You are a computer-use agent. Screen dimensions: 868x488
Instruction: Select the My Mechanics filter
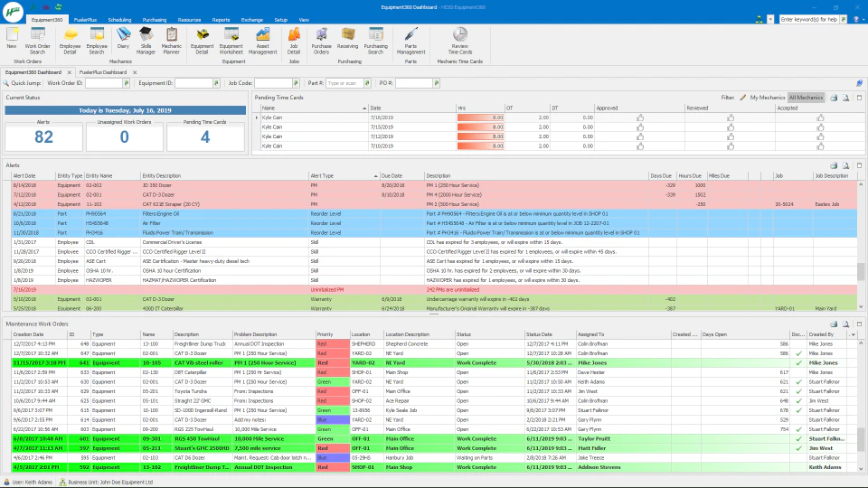(x=768, y=98)
